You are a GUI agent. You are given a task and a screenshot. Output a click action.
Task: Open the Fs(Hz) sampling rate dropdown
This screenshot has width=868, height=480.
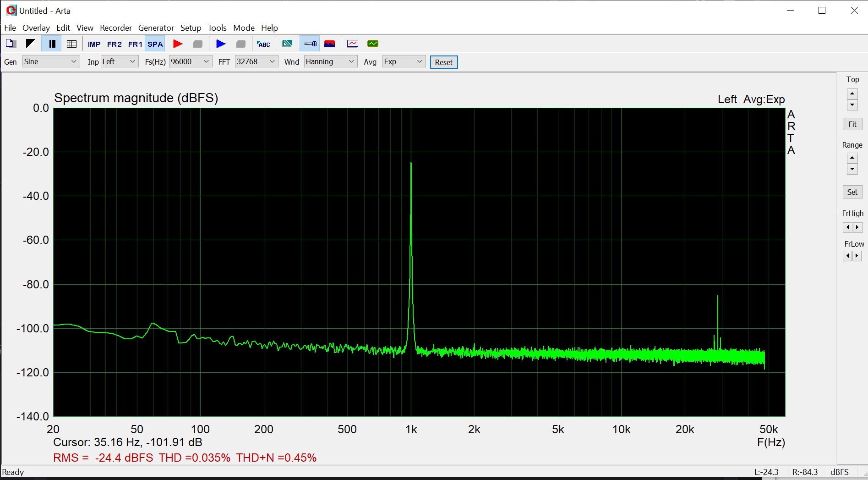coord(190,61)
